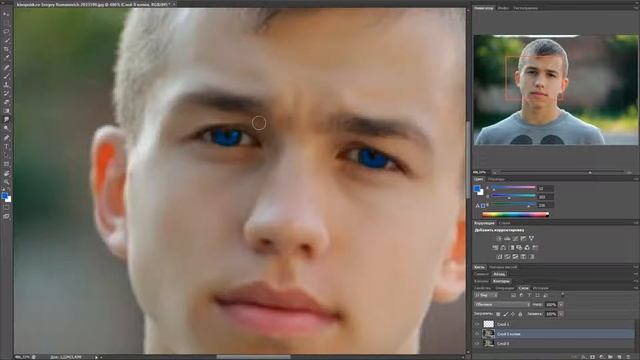Screen dimensions: 640x360
Task: Open the Navigator panel options menu
Action: click(x=636, y=8)
